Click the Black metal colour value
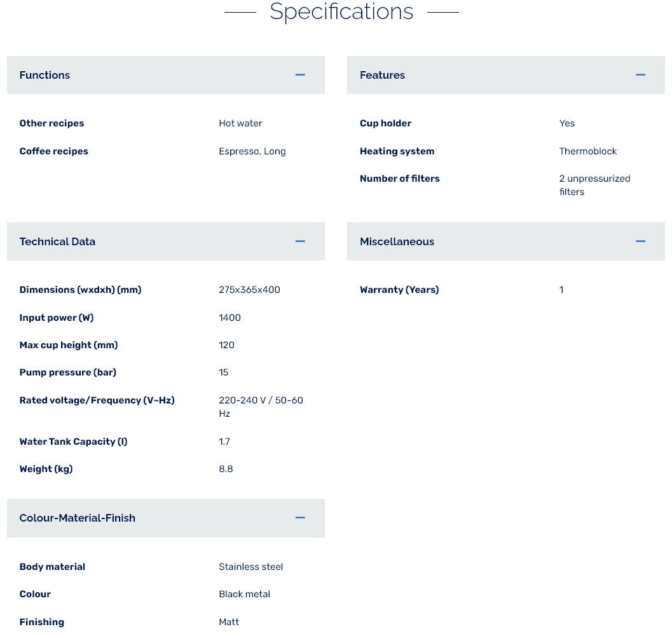The image size is (672, 636). point(244,594)
